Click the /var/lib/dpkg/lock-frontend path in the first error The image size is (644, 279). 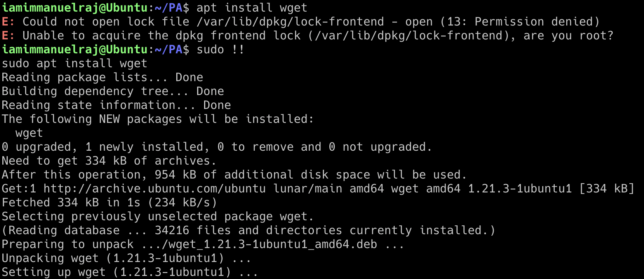pyautogui.click(x=290, y=22)
